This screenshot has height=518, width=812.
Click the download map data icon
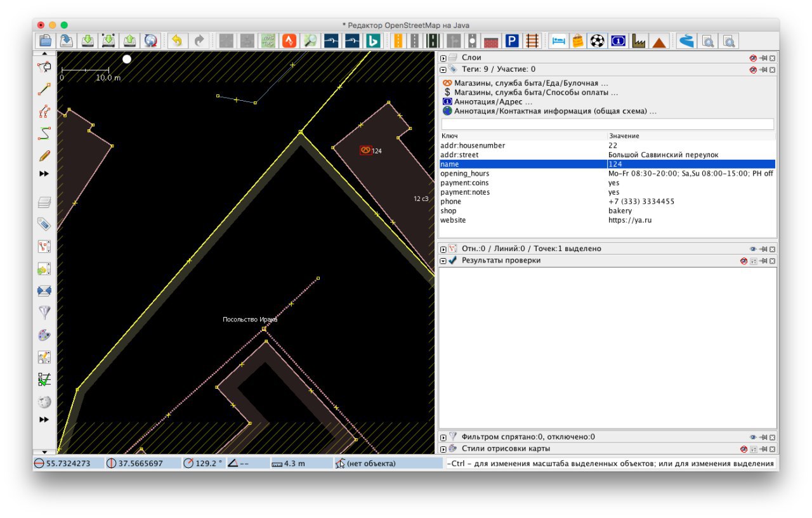click(88, 41)
